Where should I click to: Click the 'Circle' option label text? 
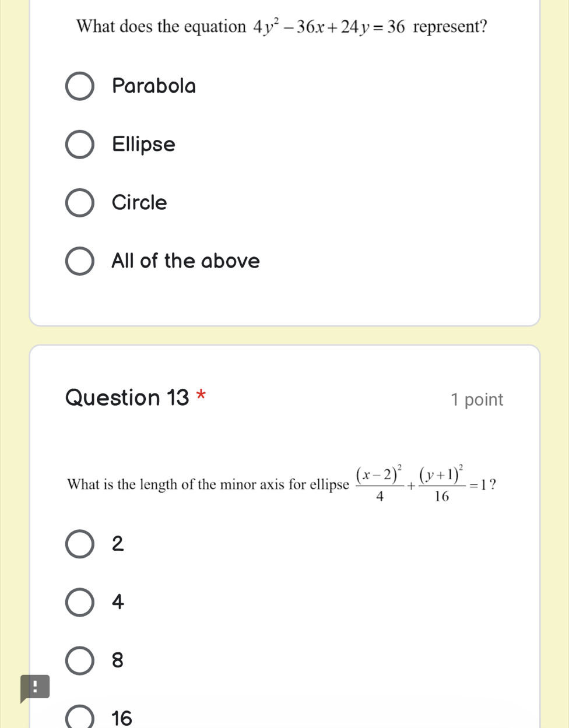tap(139, 203)
